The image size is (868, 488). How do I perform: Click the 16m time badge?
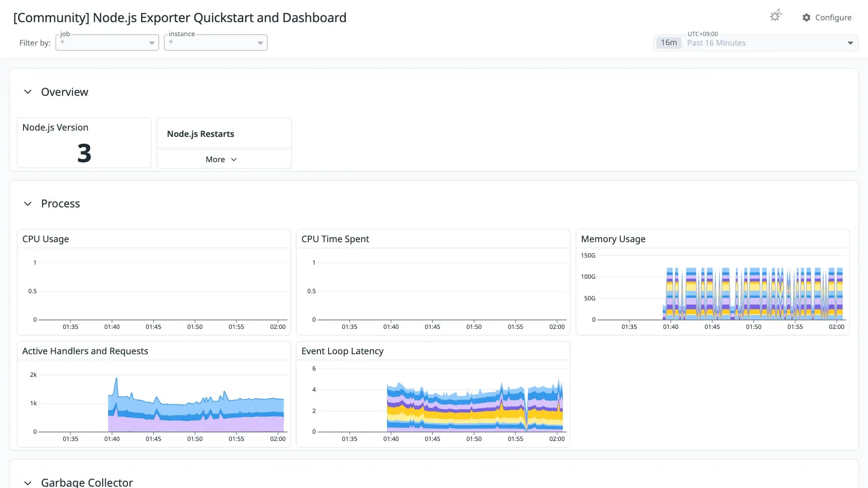(669, 42)
